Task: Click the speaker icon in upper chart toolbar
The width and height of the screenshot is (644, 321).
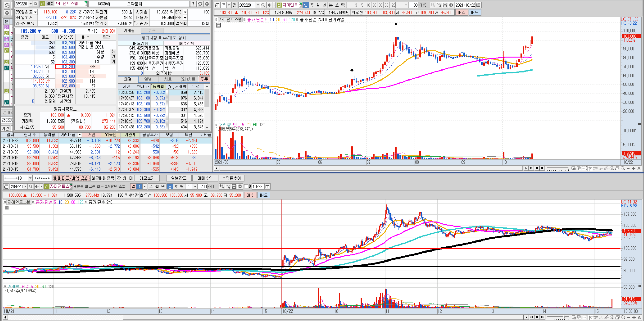Action: pyautogui.click(x=269, y=5)
